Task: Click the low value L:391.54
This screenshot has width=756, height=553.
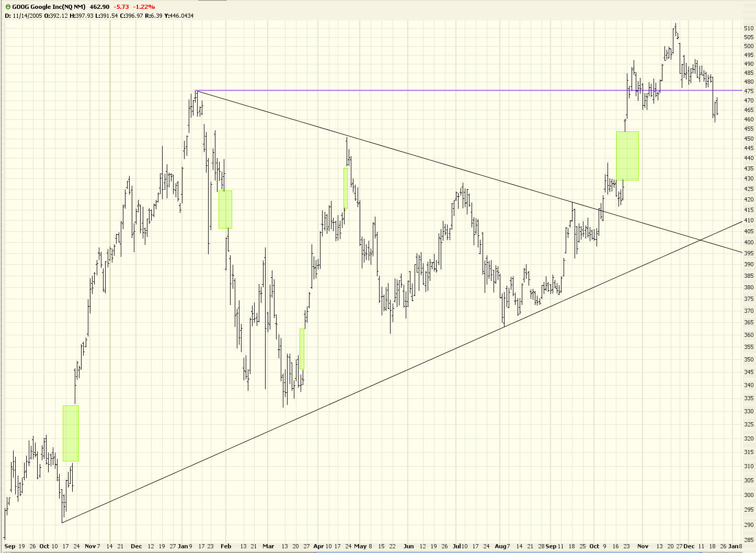Action: [x=107, y=16]
